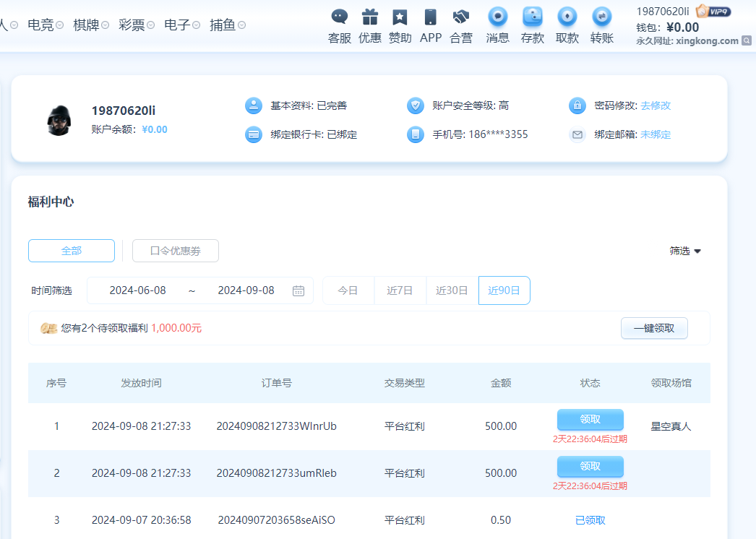Switch to the 全部 tab

[72, 251]
